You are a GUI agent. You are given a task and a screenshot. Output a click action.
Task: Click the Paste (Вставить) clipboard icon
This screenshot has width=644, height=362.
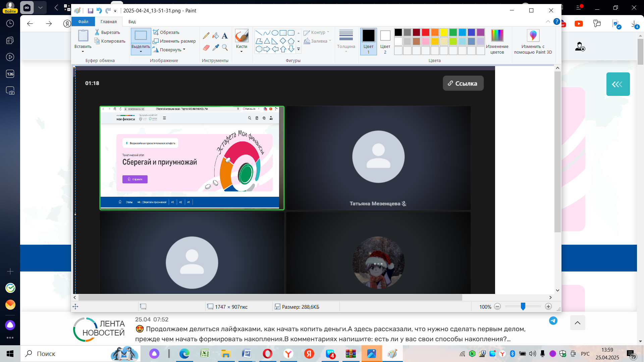(83, 36)
